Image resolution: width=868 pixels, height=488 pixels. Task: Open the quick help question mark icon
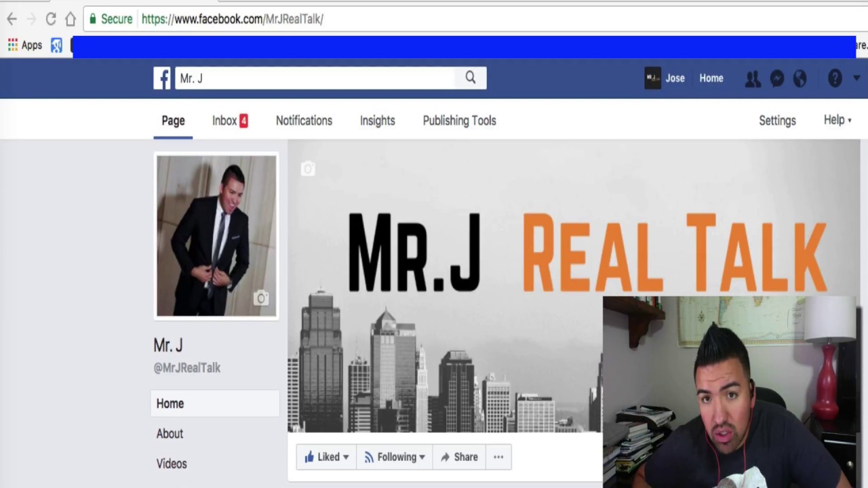tap(835, 79)
